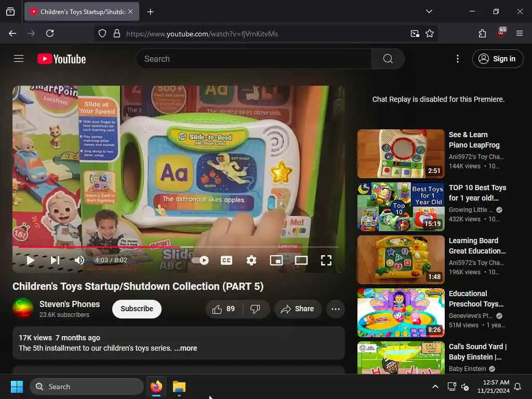This screenshot has width=532, height=399.
Task: Focus the YouTube search field
Action: [x=254, y=59]
